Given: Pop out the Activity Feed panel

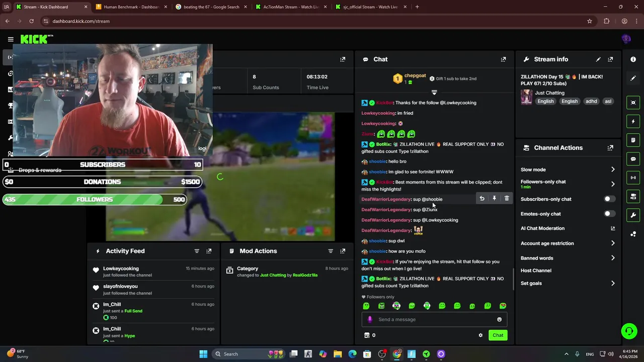Looking at the screenshot, I should (x=209, y=251).
